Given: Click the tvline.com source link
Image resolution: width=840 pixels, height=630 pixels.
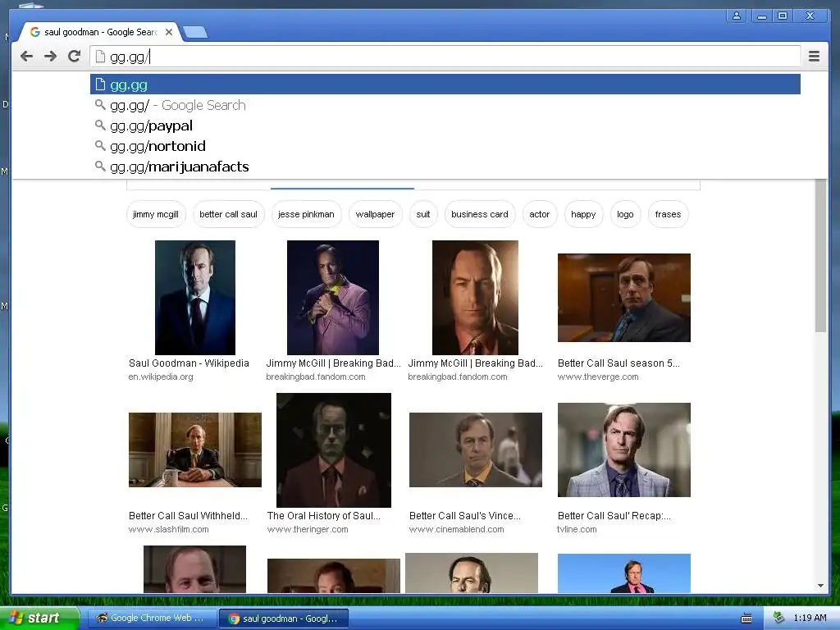Looking at the screenshot, I should [577, 529].
